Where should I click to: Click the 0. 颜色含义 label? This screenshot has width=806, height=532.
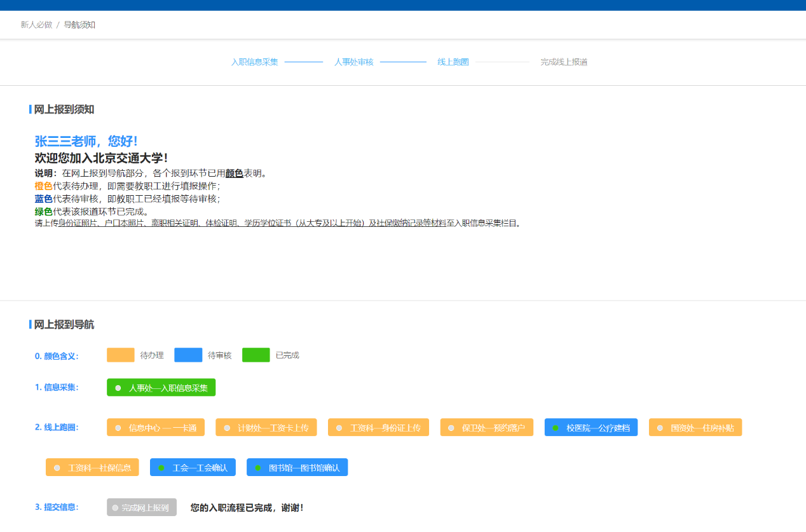57,356
